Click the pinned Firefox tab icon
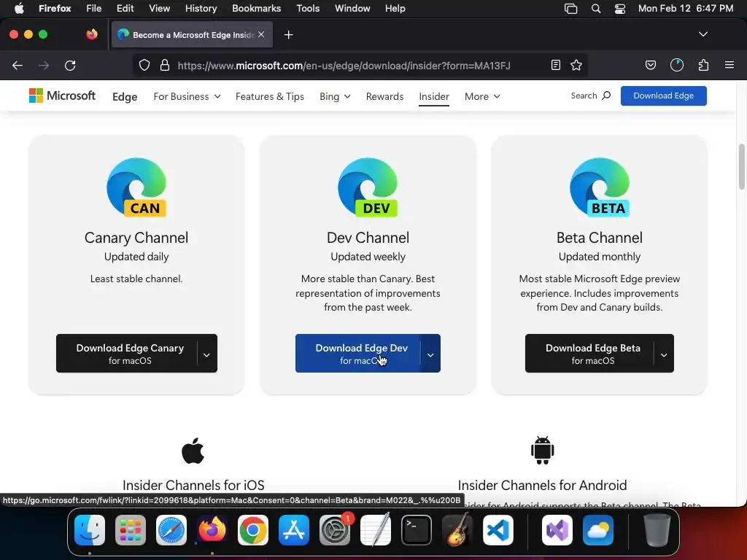The height and width of the screenshot is (560, 747). [x=92, y=34]
